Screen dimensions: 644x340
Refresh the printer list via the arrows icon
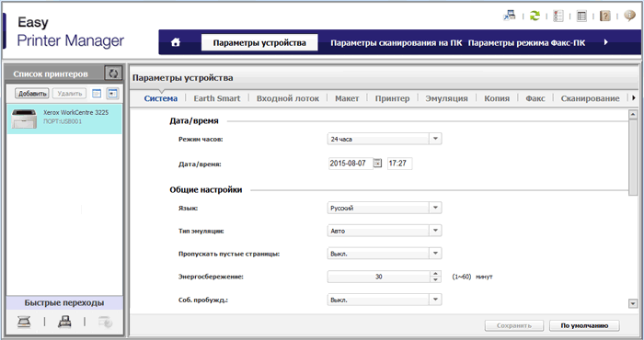click(113, 74)
